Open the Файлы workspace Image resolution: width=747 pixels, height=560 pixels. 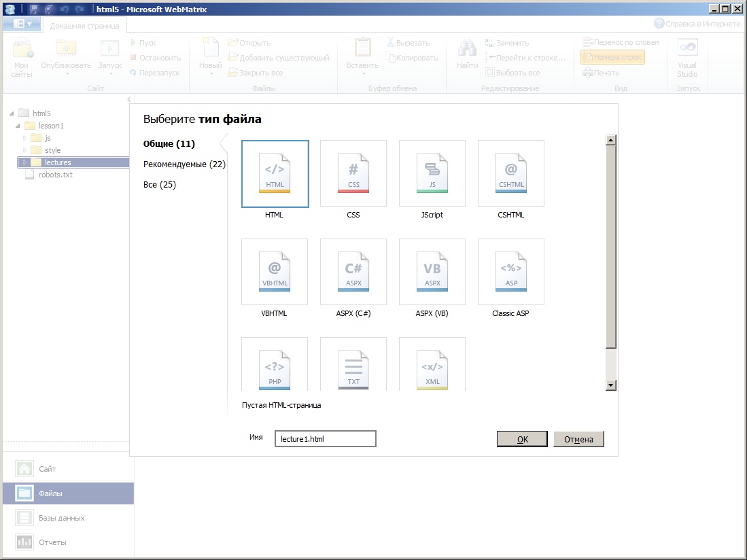point(68,493)
